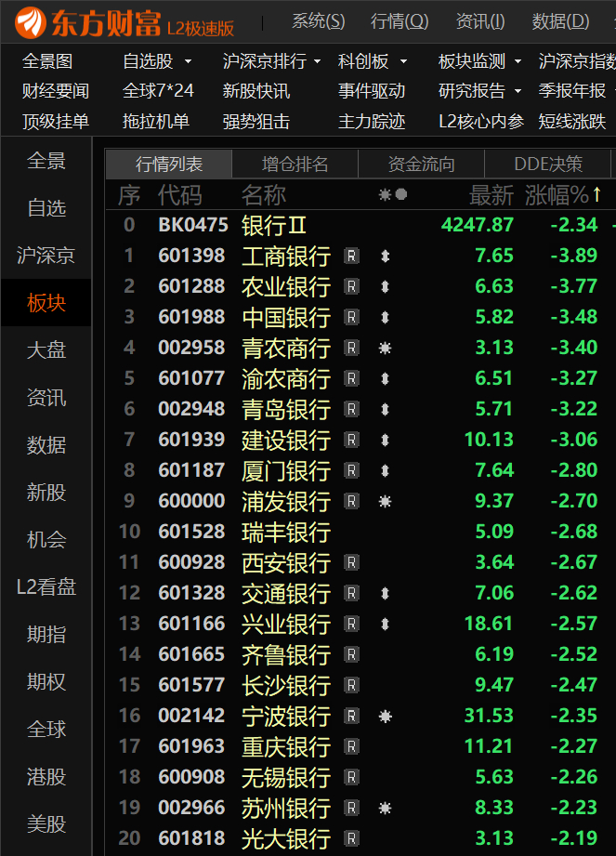The image size is (616, 856).
Task: Open L2核心内参 in the toolbar
Action: [481, 121]
